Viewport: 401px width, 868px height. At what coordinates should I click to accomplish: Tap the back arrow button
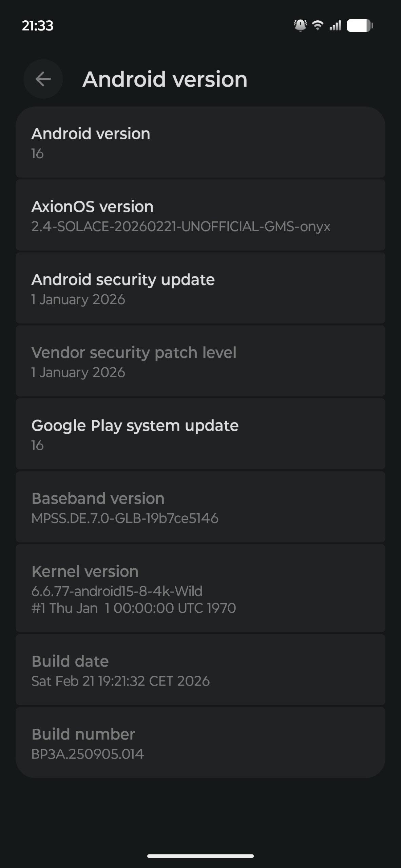coord(43,79)
